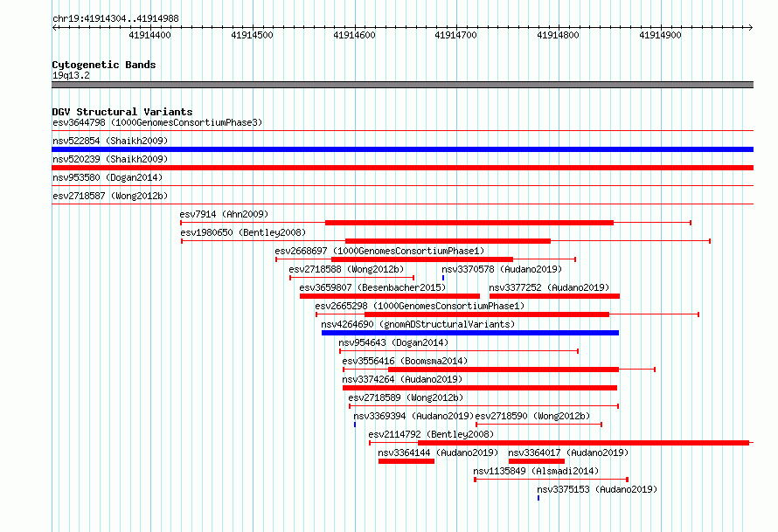The width and height of the screenshot is (778, 532).
Task: Click ruler position 41914700
Action: point(455,35)
